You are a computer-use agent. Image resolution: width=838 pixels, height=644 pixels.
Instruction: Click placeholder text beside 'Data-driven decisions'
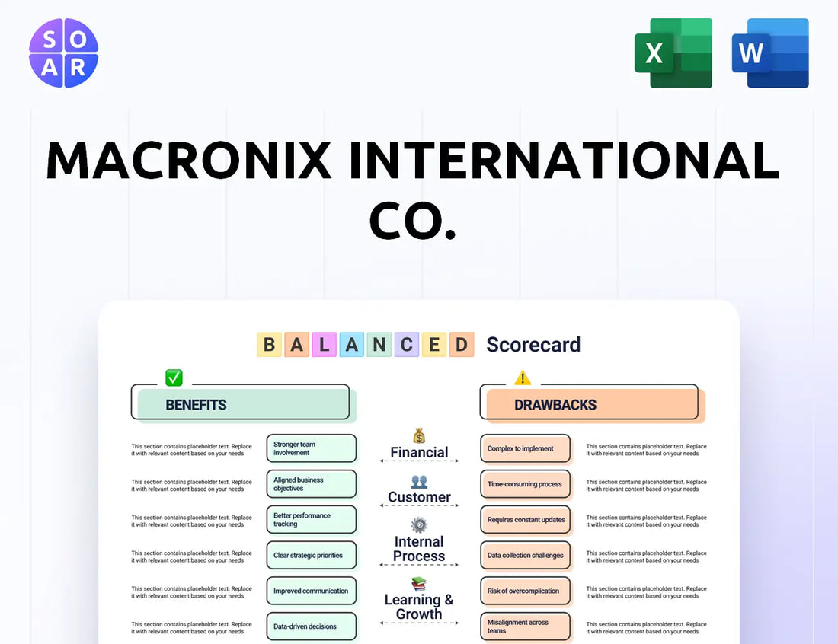point(191,627)
